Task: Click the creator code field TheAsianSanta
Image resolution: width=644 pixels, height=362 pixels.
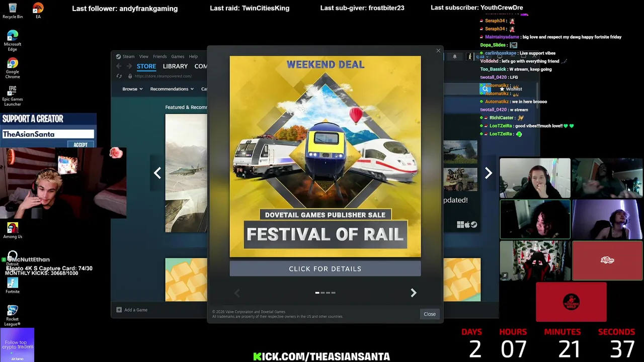Action: pos(48,134)
